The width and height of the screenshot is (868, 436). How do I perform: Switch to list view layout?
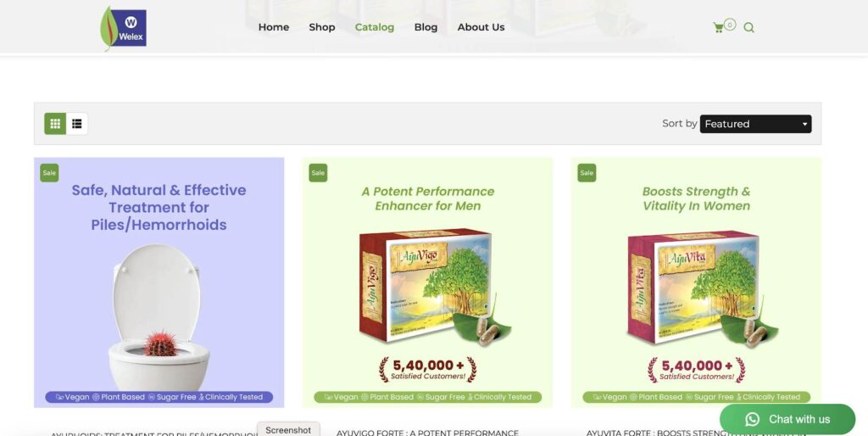tap(77, 124)
